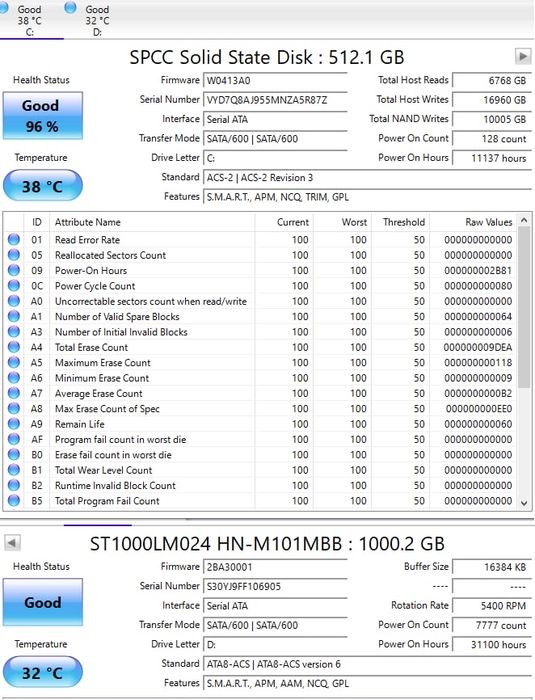Click the blue status orb for C: drive
This screenshot has height=700, width=535.
(4, 8)
